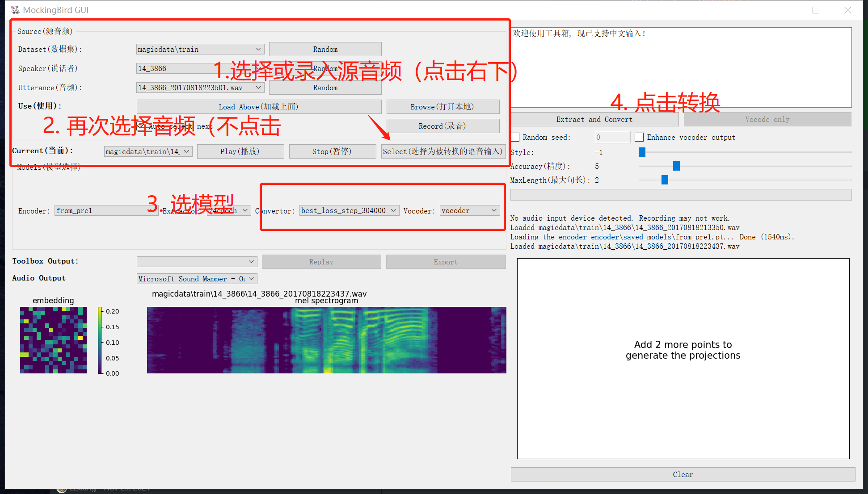The width and height of the screenshot is (868, 494).
Task: Adjust the Style slider
Action: (x=642, y=152)
